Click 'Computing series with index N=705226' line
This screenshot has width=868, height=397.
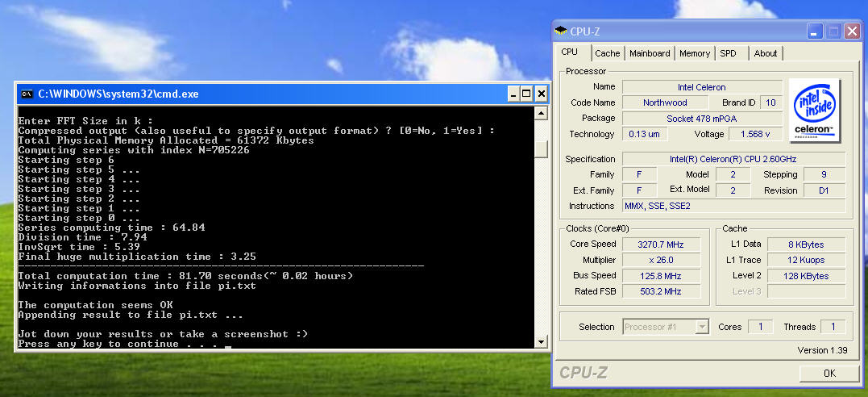(134, 150)
